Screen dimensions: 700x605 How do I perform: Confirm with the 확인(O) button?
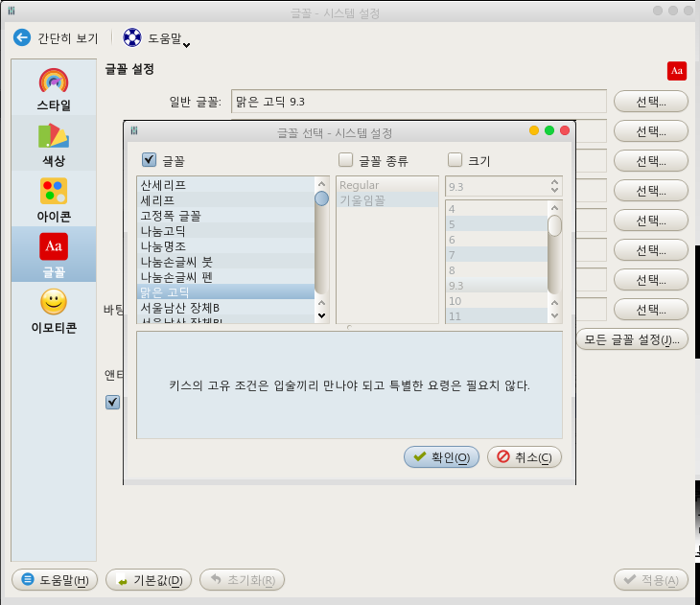[441, 456]
